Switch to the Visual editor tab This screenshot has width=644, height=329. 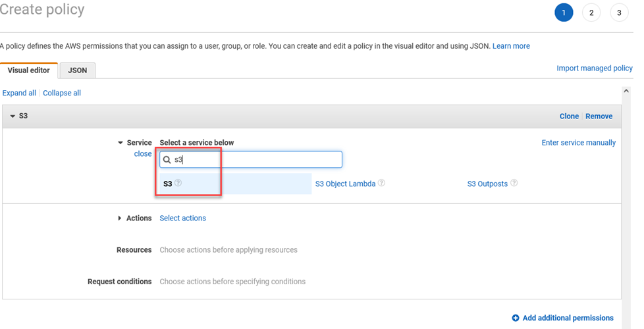point(29,70)
